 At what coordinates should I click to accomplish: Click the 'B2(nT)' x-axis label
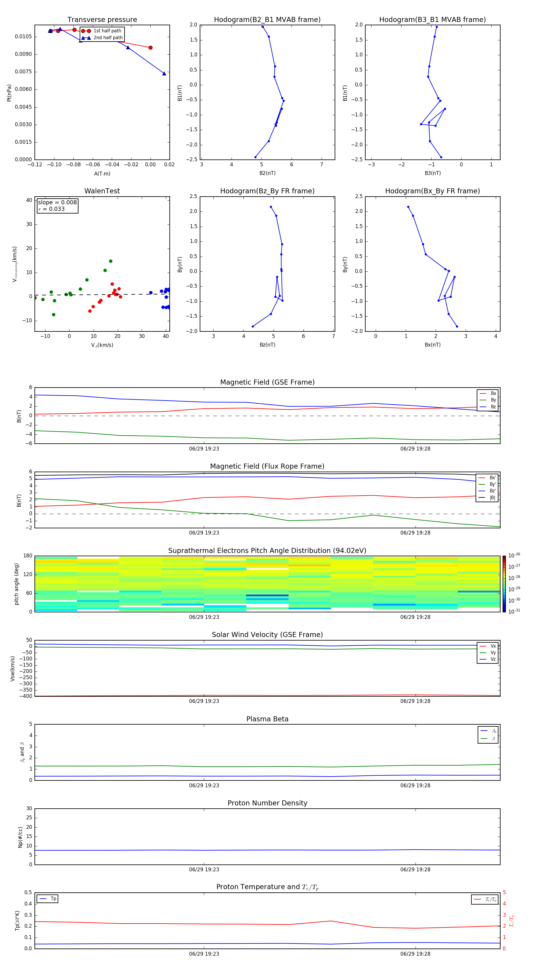tap(267, 173)
